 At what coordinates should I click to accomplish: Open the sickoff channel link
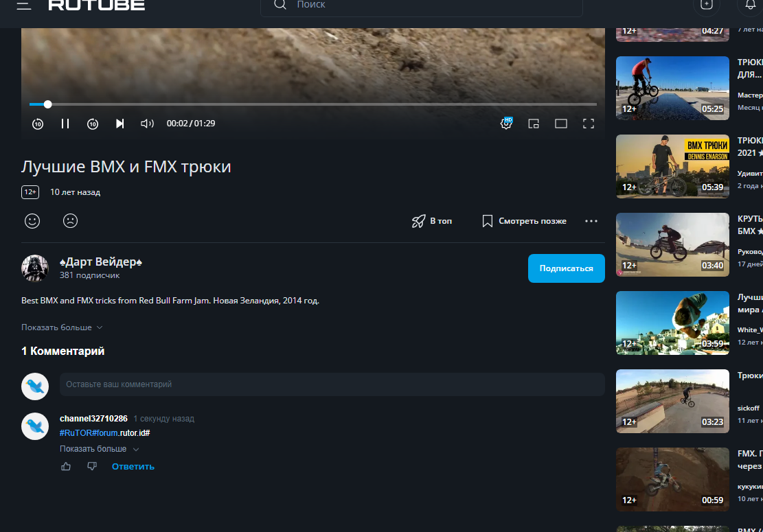click(749, 408)
